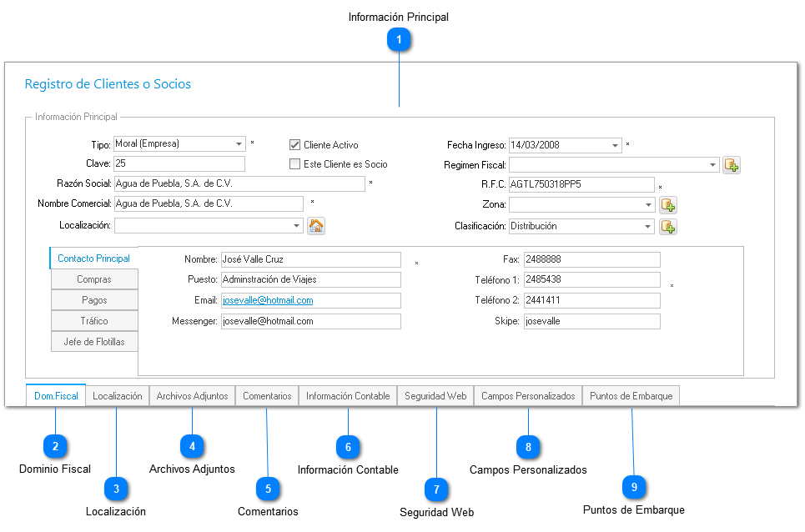This screenshot has height=532, width=805.
Task: Expand the Regimen Fiscal dropdown
Action: [712, 164]
